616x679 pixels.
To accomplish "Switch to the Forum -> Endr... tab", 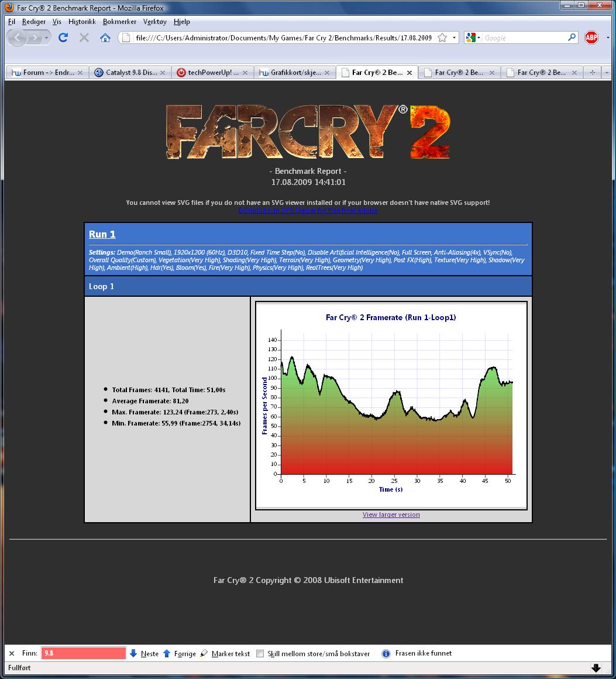I will coord(47,73).
